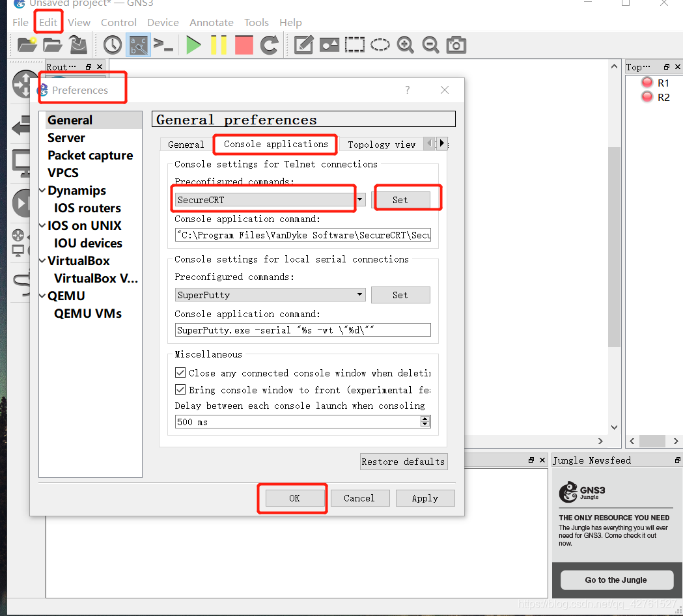Float the Console dock panel
The height and width of the screenshot is (616, 683).
[x=531, y=460]
